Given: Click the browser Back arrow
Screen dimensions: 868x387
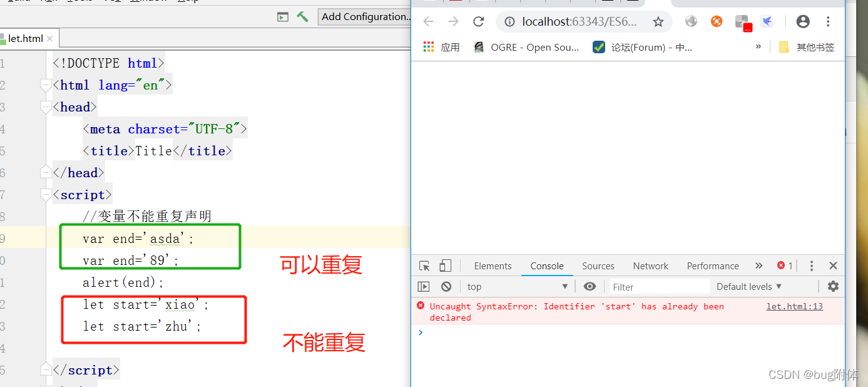Looking at the screenshot, I should (x=428, y=22).
